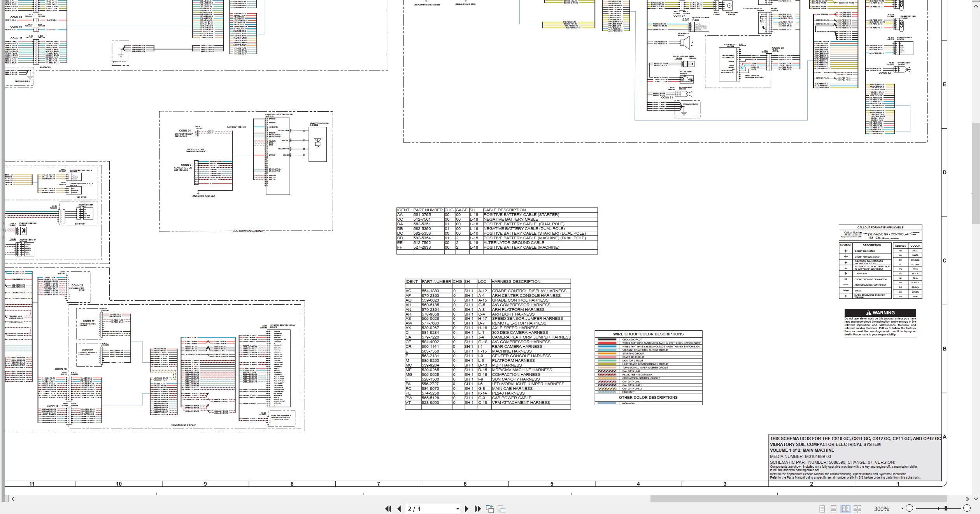
Task: Click the 'HARNESS DESCRIPTION' column header
Action: click(x=516, y=282)
